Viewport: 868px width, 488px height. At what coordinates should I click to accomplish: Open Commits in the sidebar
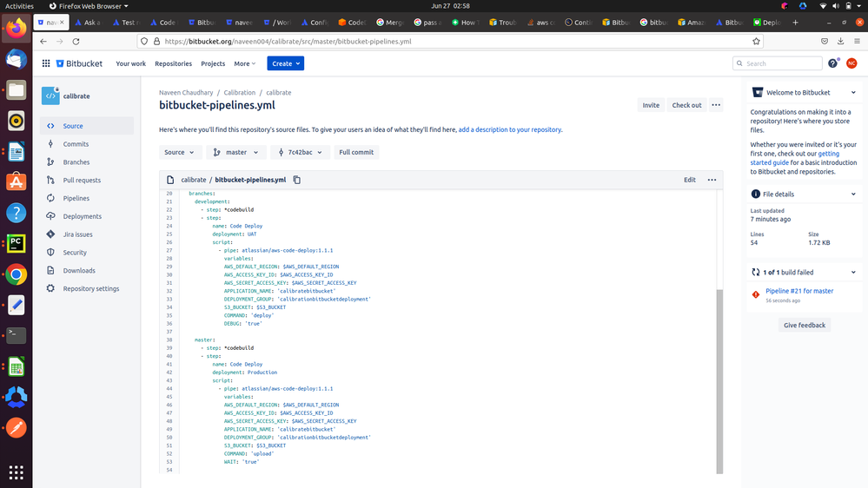click(x=87, y=144)
